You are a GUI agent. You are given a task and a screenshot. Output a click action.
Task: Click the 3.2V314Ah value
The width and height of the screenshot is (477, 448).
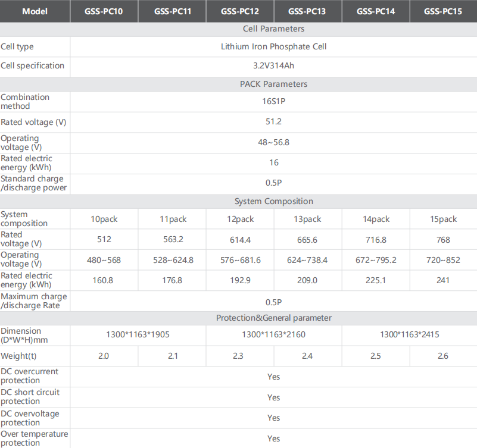(273, 65)
